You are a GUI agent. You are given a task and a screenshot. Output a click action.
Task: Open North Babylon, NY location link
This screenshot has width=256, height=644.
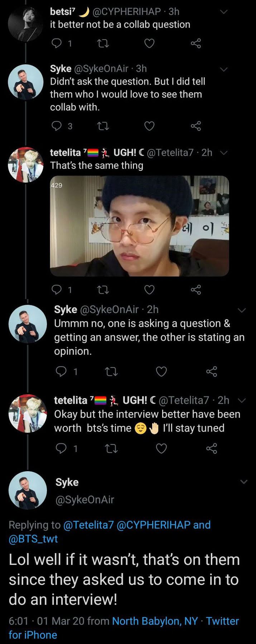[155, 621]
